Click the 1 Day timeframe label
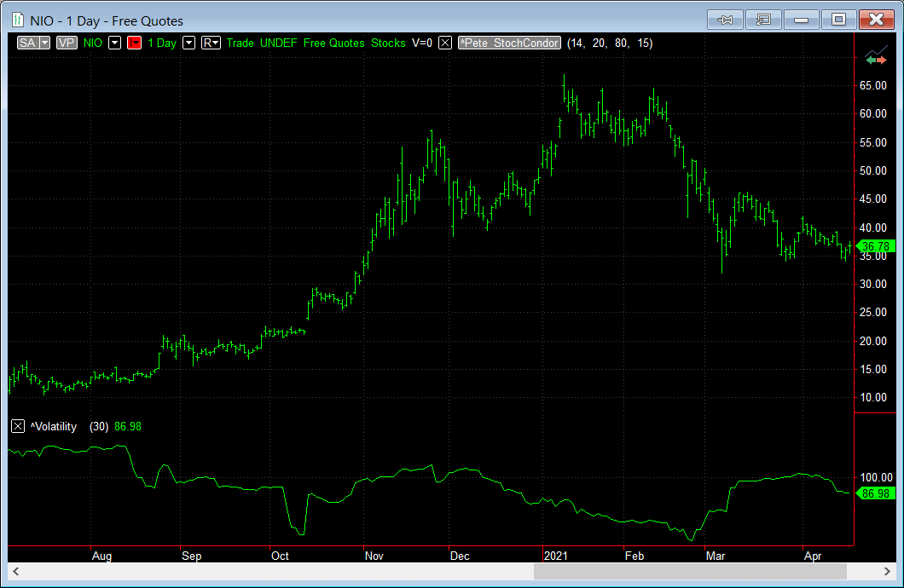This screenshot has height=588, width=904. 162,43
